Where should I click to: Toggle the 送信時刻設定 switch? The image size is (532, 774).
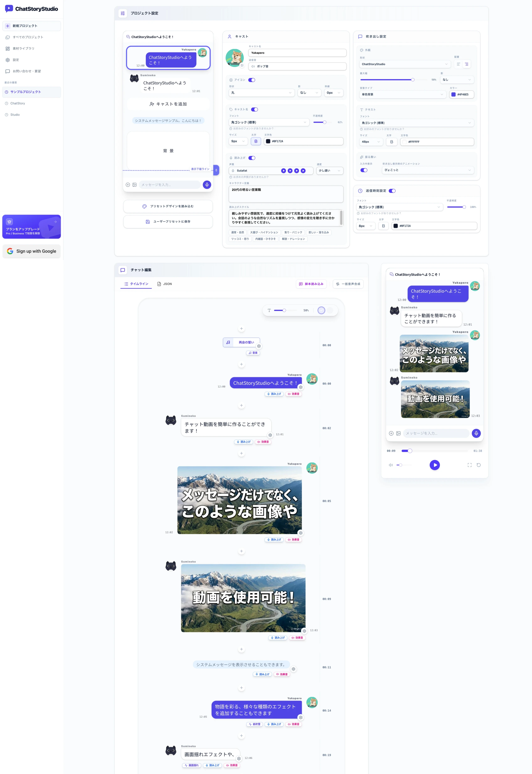point(392,191)
